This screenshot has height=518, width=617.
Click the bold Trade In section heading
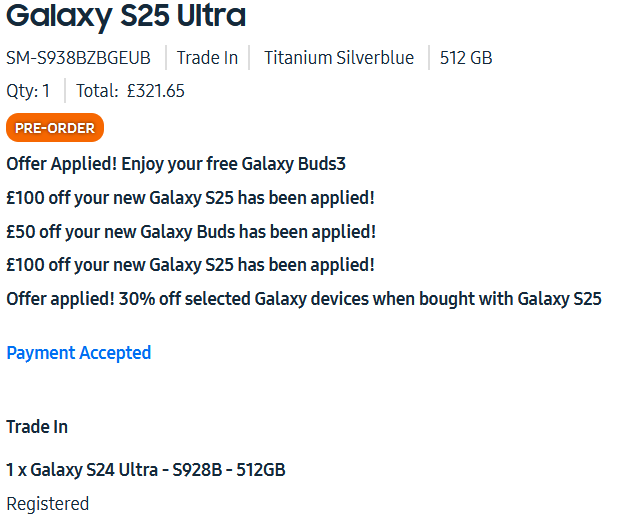pos(37,427)
